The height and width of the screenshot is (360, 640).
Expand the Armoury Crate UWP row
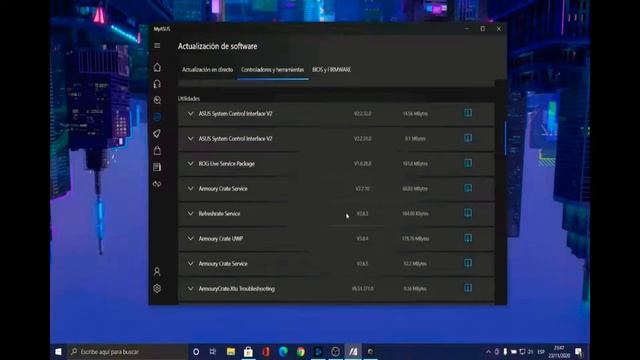(x=190, y=238)
